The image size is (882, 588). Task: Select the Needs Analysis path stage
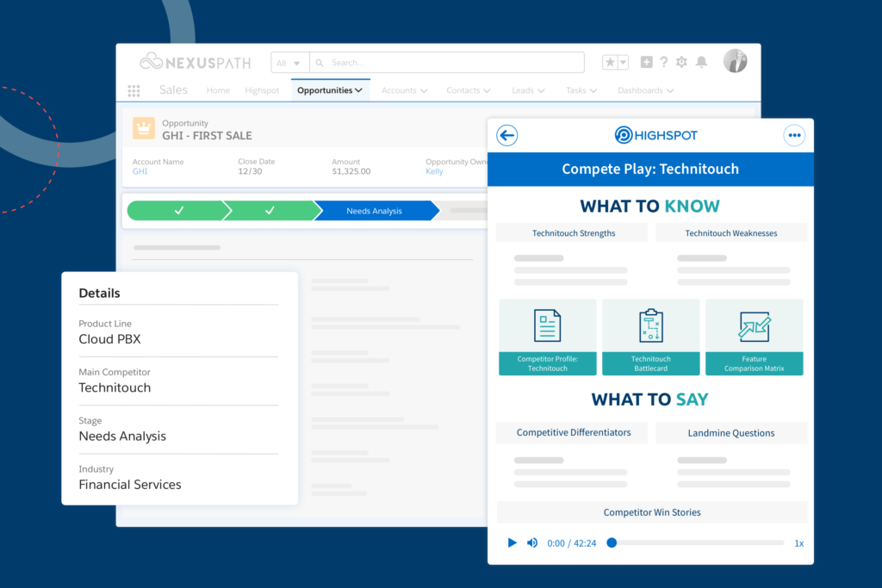[376, 211]
